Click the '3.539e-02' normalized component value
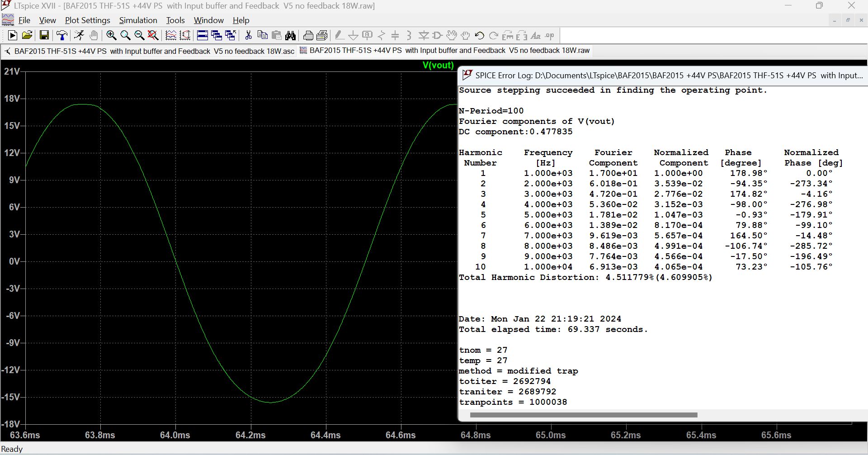The width and height of the screenshot is (868, 455). pos(678,184)
